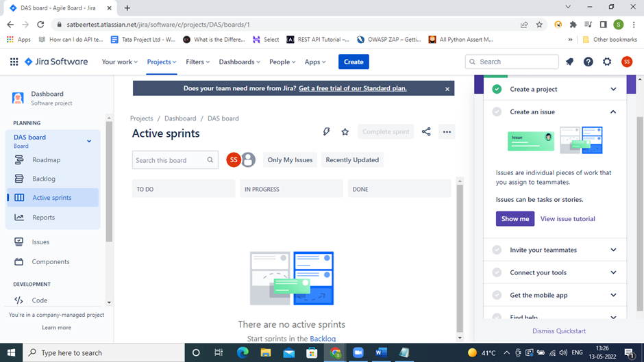644x362 pixels.
Task: Click the Search this board field
Action: [x=170, y=160]
